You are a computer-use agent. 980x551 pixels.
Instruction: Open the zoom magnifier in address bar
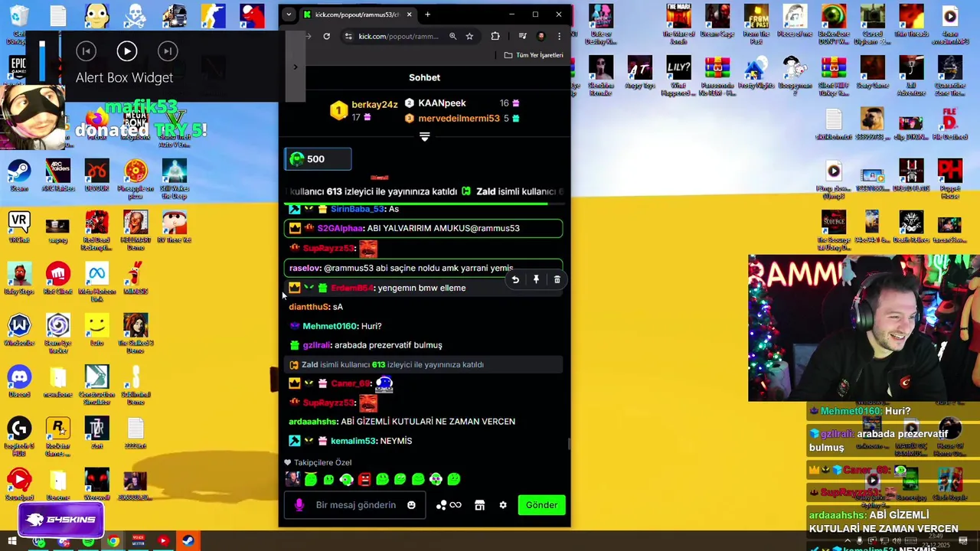tap(452, 36)
